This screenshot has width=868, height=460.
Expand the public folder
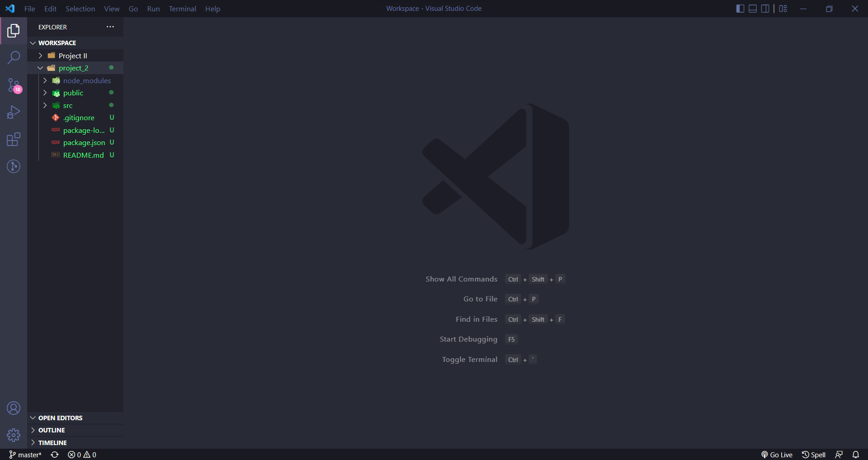(75, 93)
